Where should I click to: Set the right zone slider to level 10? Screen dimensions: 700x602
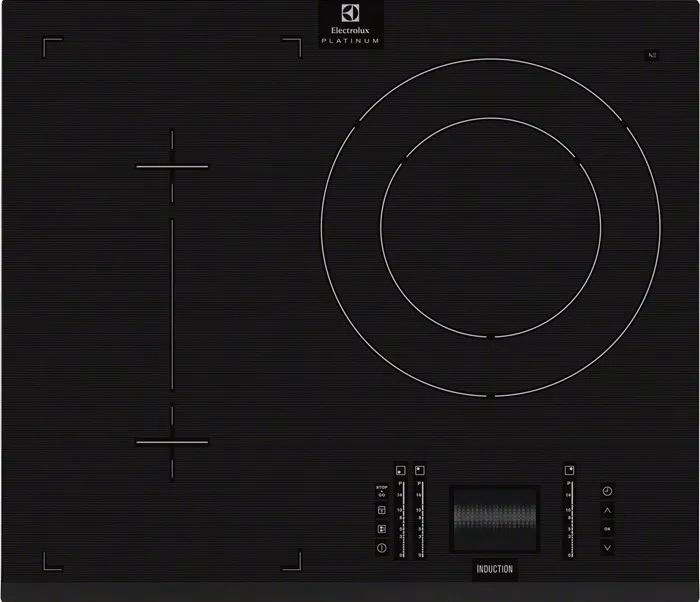569,510
